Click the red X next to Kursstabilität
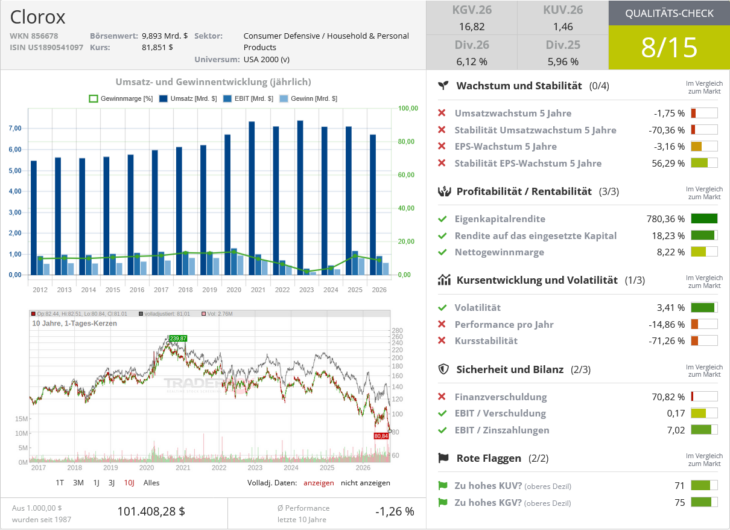Viewport: 730px width, 530px height. 442,340
